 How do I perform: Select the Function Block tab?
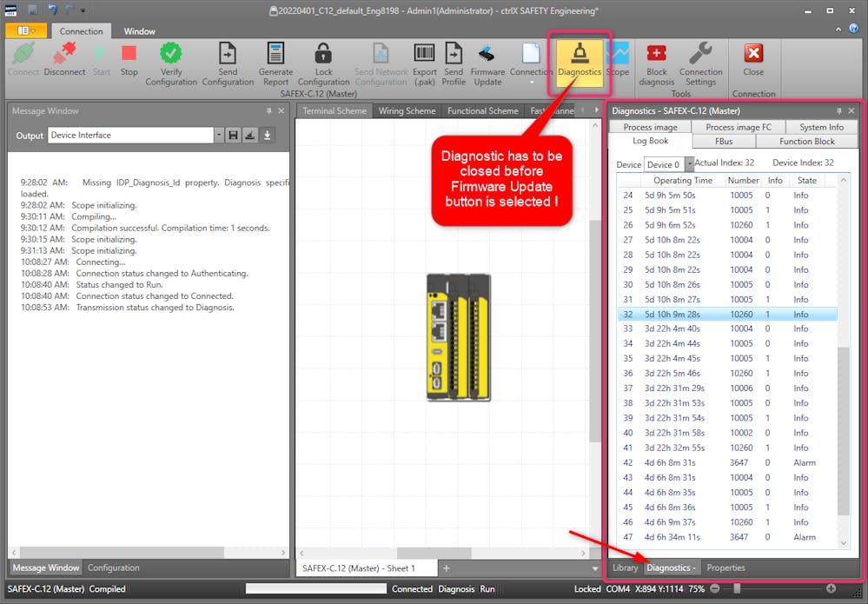click(x=806, y=141)
